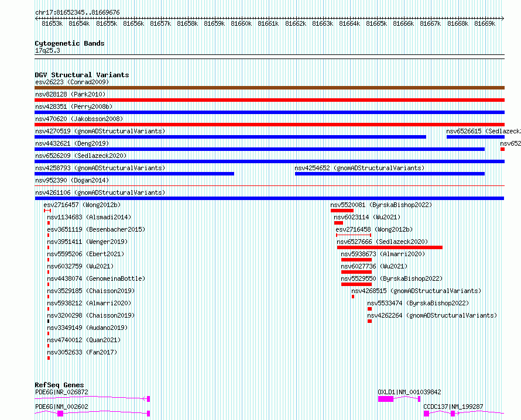Open variant nsv428351 (Perry2008b) label
Screen dimensions: 521x420
74,106
